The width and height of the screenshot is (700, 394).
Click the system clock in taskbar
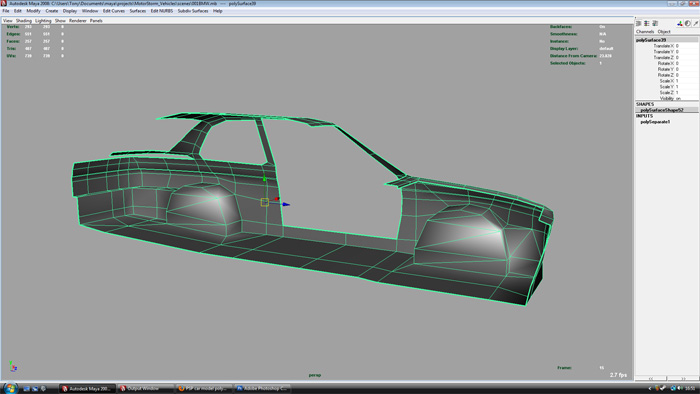tap(690, 389)
